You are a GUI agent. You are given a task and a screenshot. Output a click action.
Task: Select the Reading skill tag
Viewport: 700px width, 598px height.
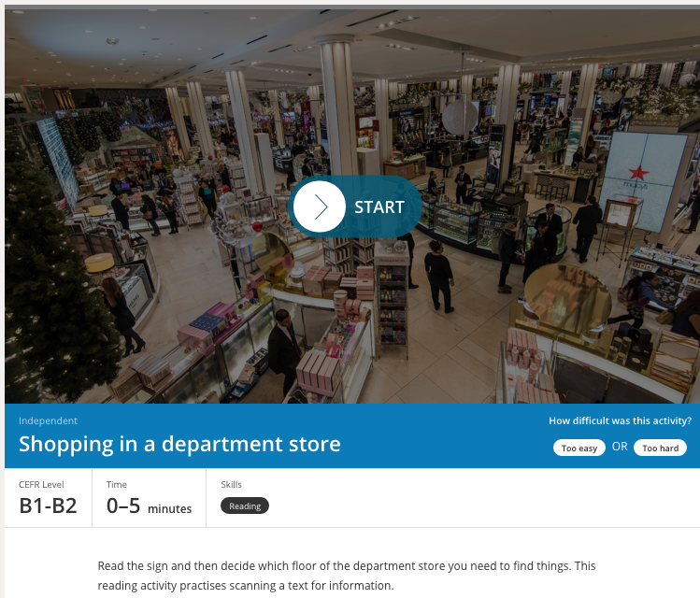(245, 505)
